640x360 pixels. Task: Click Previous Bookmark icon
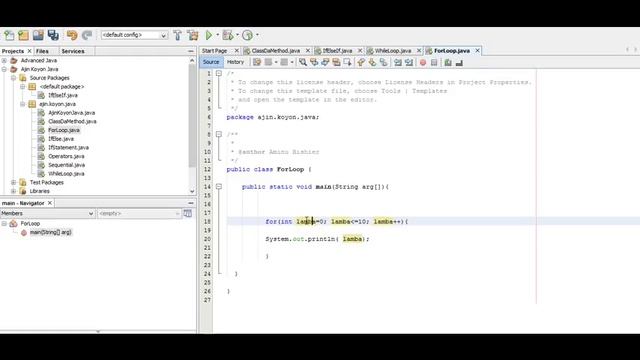pos(361,62)
